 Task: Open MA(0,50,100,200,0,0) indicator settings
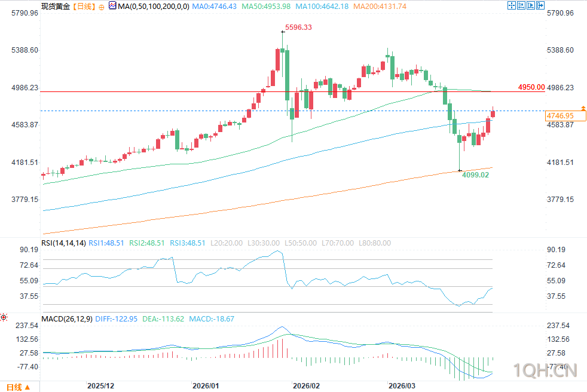click(154, 7)
